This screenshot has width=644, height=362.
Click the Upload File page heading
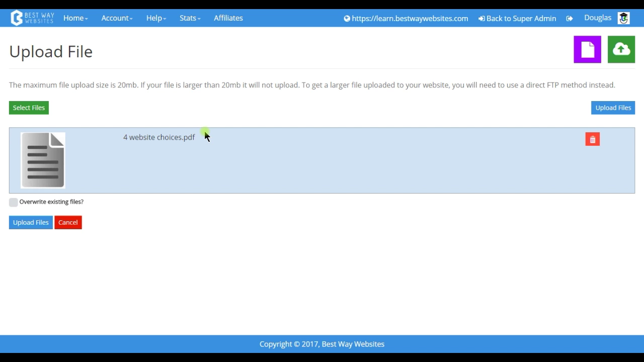point(51,51)
